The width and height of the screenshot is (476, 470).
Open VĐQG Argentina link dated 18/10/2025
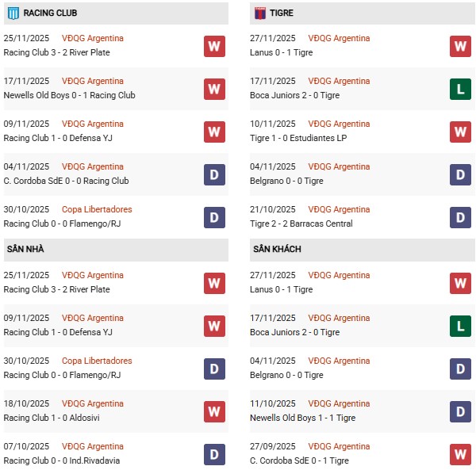tap(93, 403)
